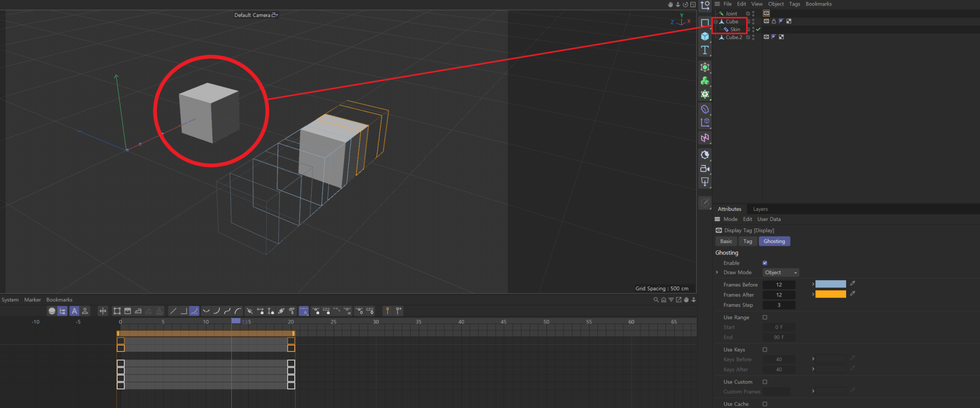The image size is (980, 408).
Task: Select the Joint object in Object Manager
Action: [731, 13]
